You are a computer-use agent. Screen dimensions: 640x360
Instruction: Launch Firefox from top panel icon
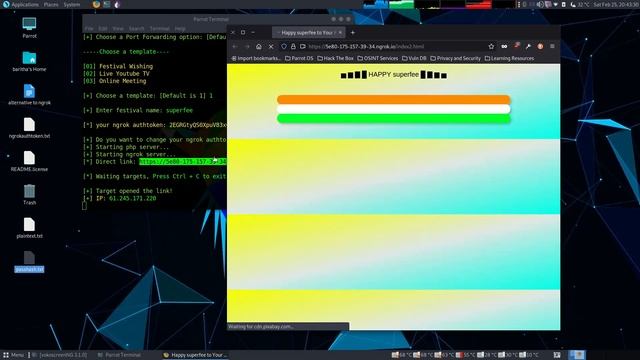[96, 4]
